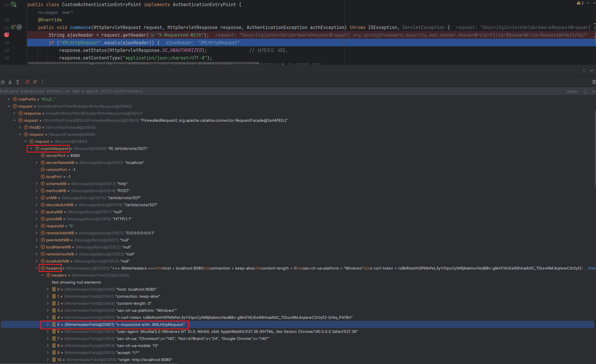The height and width of the screenshot is (364, 596).
Task: Click the warnings indicator showing 2
Action: click(x=580, y=3)
